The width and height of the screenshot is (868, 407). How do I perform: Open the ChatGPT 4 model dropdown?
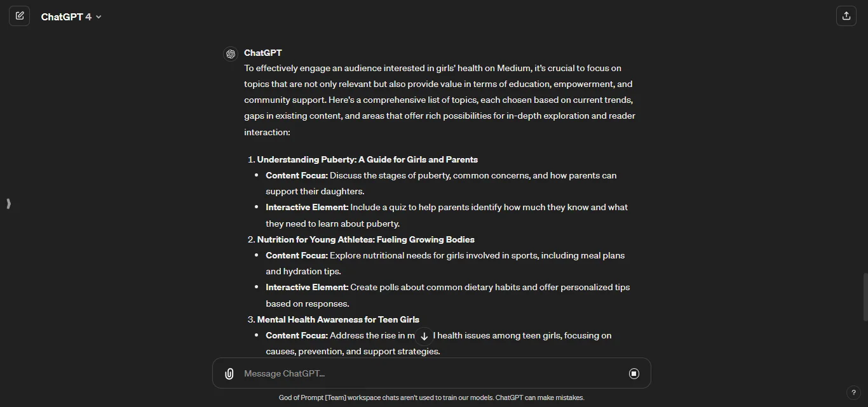click(71, 17)
